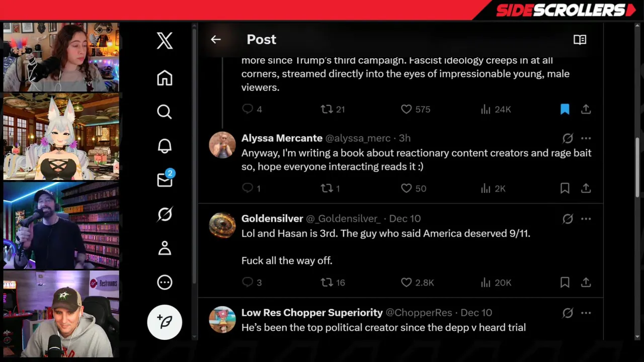The height and width of the screenshot is (362, 644).
Task: Open Profile from the sidebar
Action: (x=165, y=248)
